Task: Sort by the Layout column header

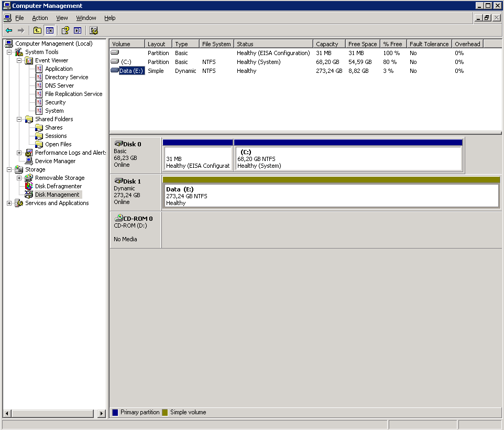Action: 158,44
